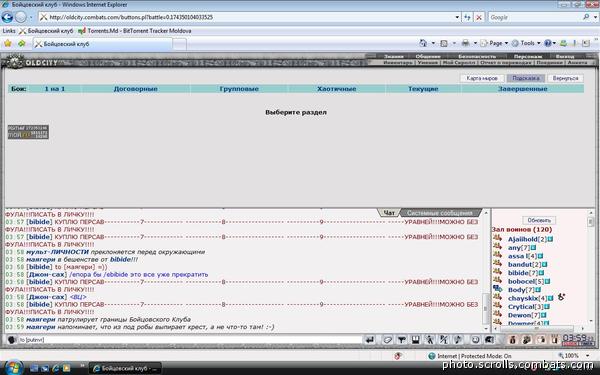This screenshot has width=600, height=375.
Task: Open info icon after any[7]
Action: tap(533, 248)
